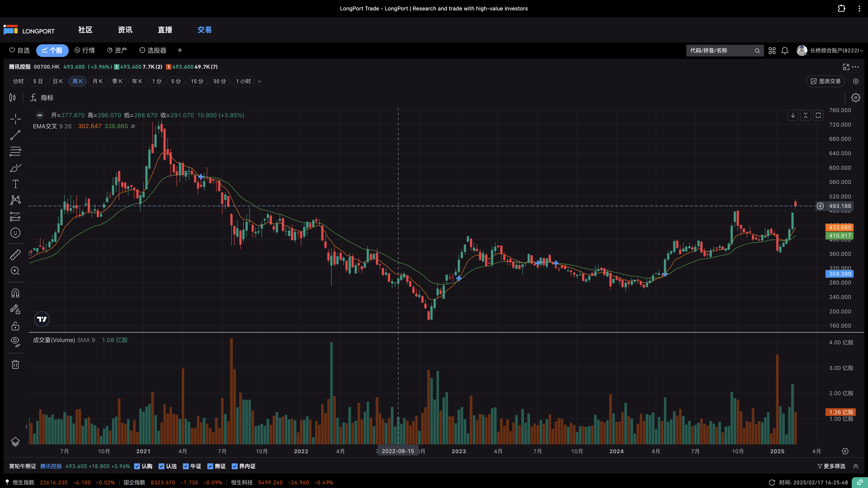
Task: Switch to the 行情 tab
Action: click(85, 51)
